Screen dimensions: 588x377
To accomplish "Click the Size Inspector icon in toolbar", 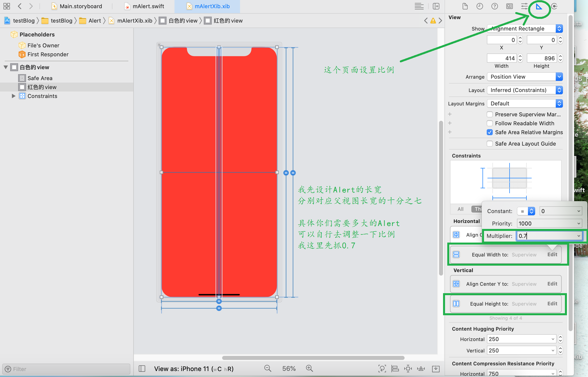I will (x=540, y=6).
